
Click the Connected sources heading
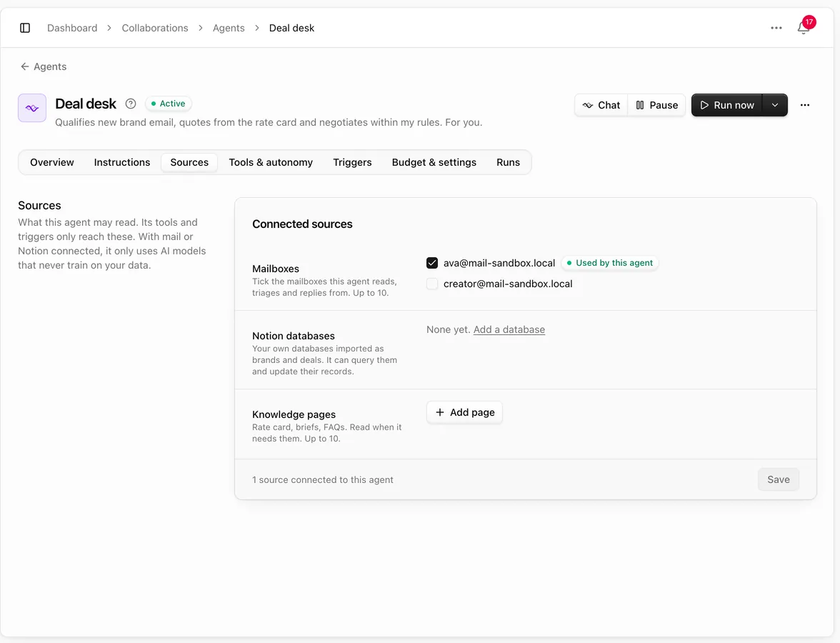[302, 224]
